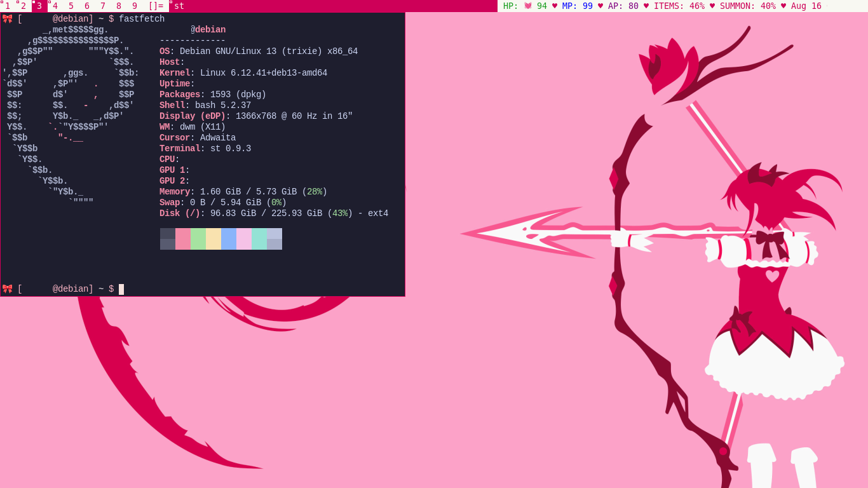Image resolution: width=868 pixels, height=488 pixels.
Task: Jump to dwm tag 8
Action: [x=119, y=6]
